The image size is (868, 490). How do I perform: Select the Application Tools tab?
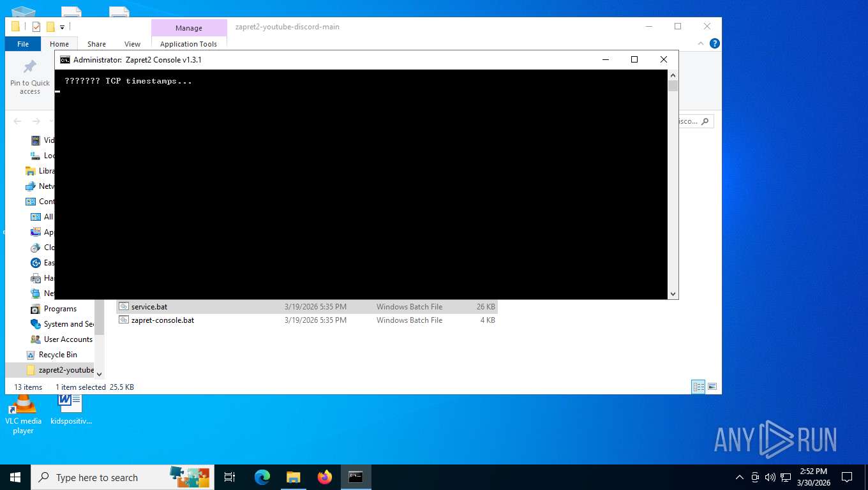[x=188, y=44]
